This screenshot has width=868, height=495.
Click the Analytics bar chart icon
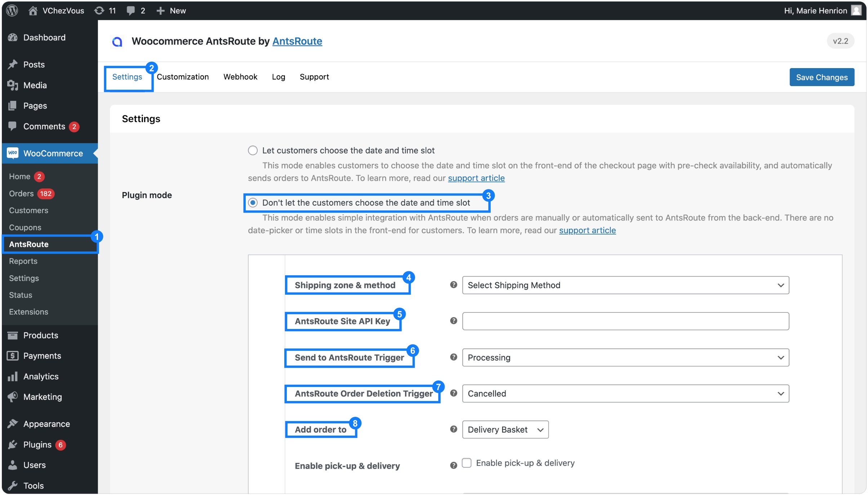[13, 376]
